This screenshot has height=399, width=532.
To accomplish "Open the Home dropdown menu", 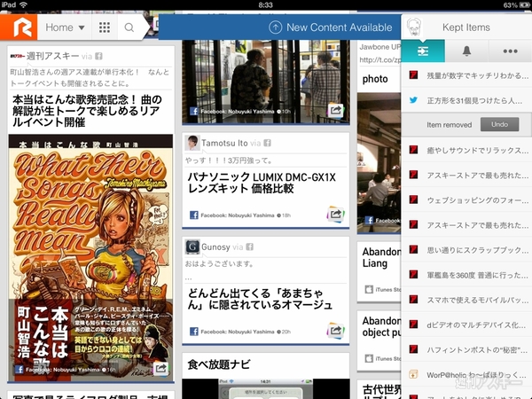I will point(65,27).
